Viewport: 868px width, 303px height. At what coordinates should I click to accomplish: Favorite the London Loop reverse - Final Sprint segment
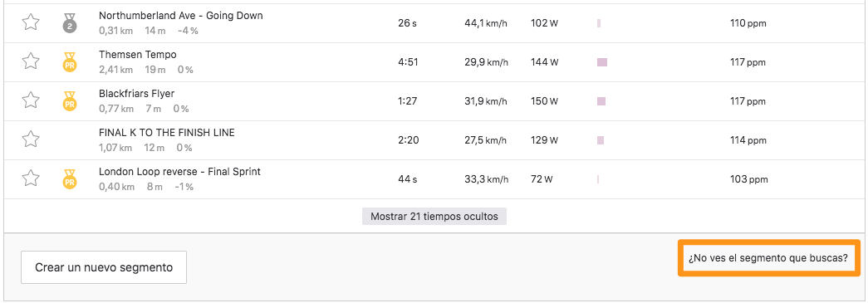31,178
